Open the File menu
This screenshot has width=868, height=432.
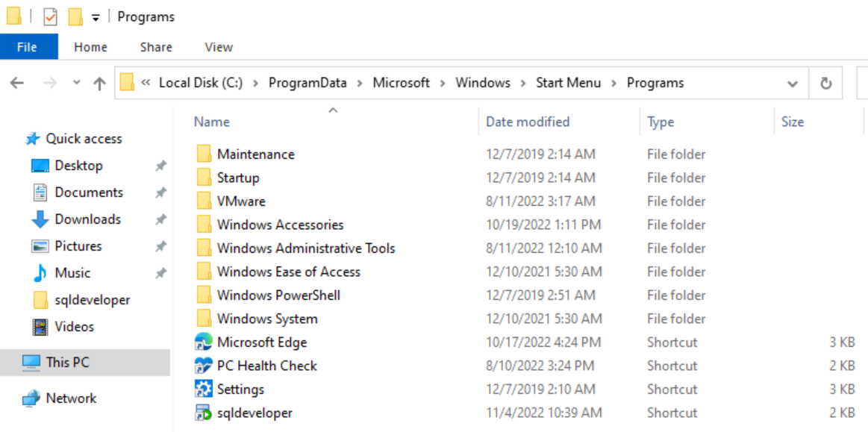click(28, 47)
